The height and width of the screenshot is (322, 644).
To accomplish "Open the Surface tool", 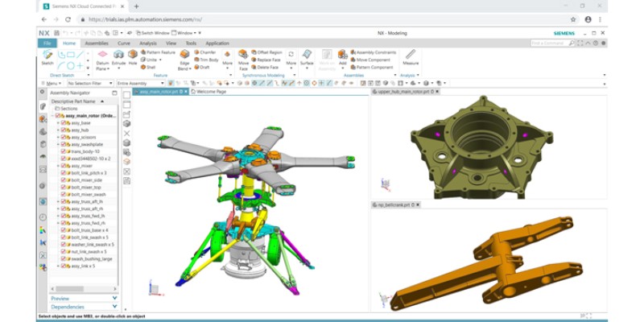I will tap(307, 57).
